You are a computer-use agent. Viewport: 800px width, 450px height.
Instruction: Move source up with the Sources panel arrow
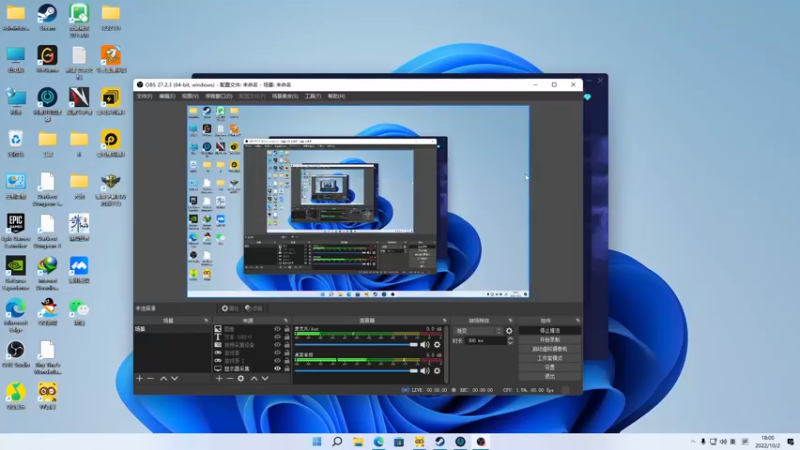click(x=254, y=379)
